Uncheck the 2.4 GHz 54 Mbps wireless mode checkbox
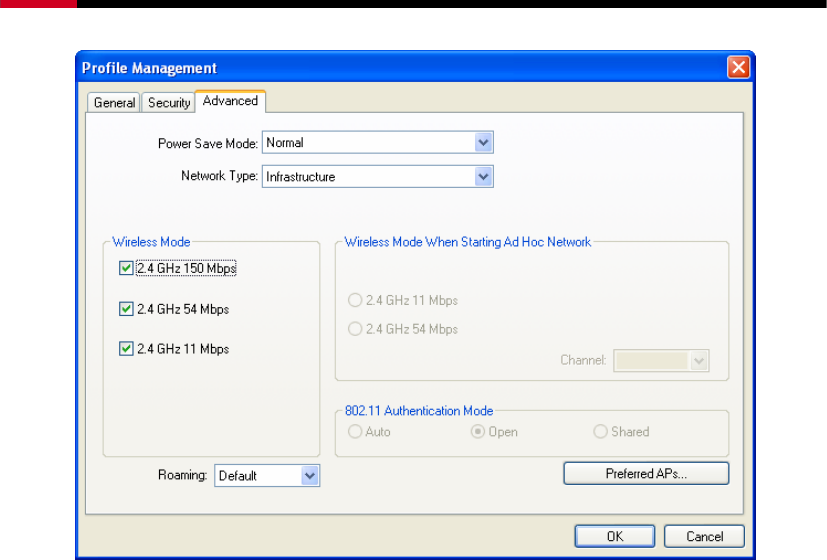The width and height of the screenshot is (827, 560). pos(126,308)
